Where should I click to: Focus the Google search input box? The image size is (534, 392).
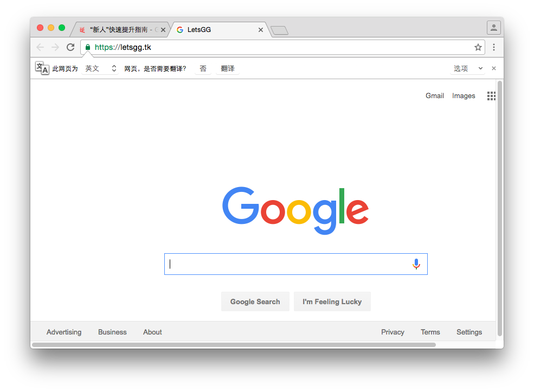point(295,264)
